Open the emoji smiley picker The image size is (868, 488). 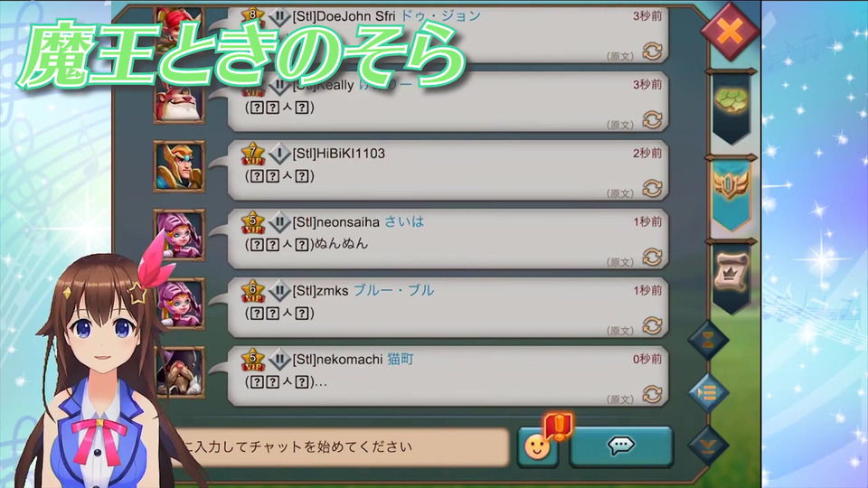point(537,446)
